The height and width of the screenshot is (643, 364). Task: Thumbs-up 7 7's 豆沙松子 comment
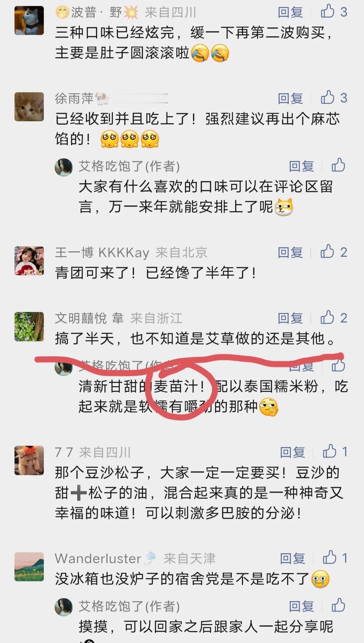pos(335,452)
